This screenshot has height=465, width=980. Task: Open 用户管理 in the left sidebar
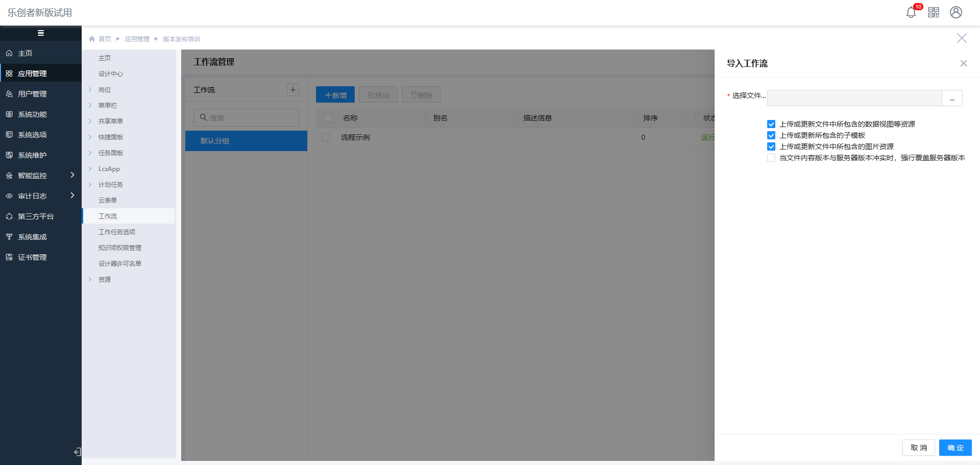(x=32, y=94)
